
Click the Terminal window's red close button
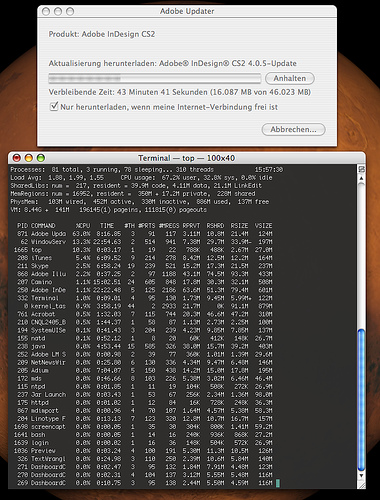coord(17,158)
